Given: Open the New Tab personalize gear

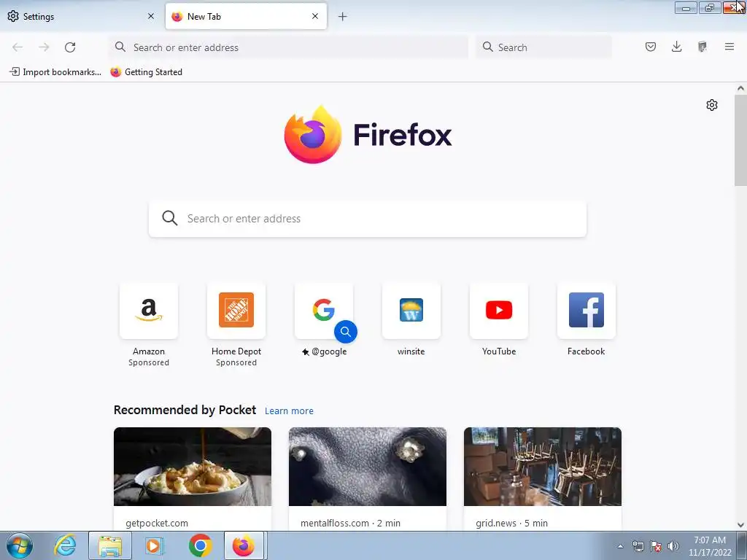Looking at the screenshot, I should [x=712, y=105].
